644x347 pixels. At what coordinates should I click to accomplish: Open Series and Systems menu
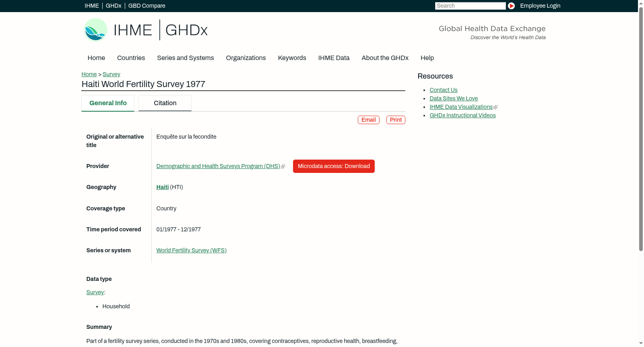coord(185,58)
